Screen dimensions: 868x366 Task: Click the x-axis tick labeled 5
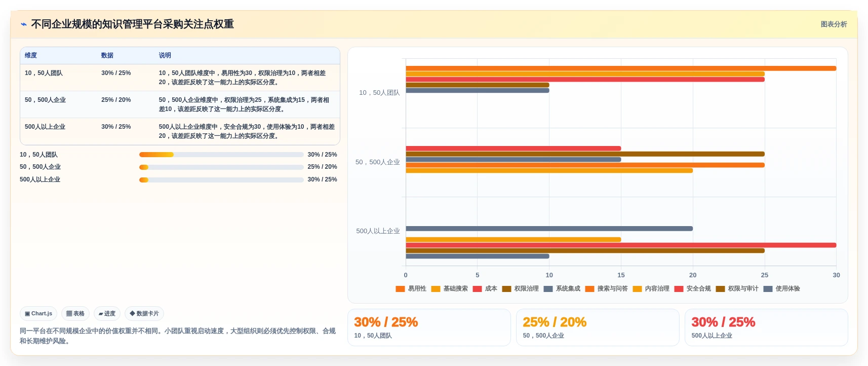478,275
